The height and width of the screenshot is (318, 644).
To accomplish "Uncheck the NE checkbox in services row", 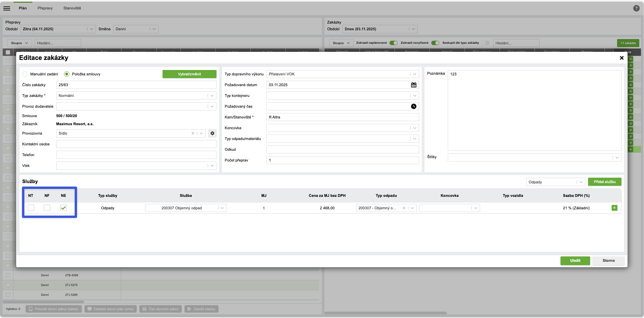I will 63,208.
